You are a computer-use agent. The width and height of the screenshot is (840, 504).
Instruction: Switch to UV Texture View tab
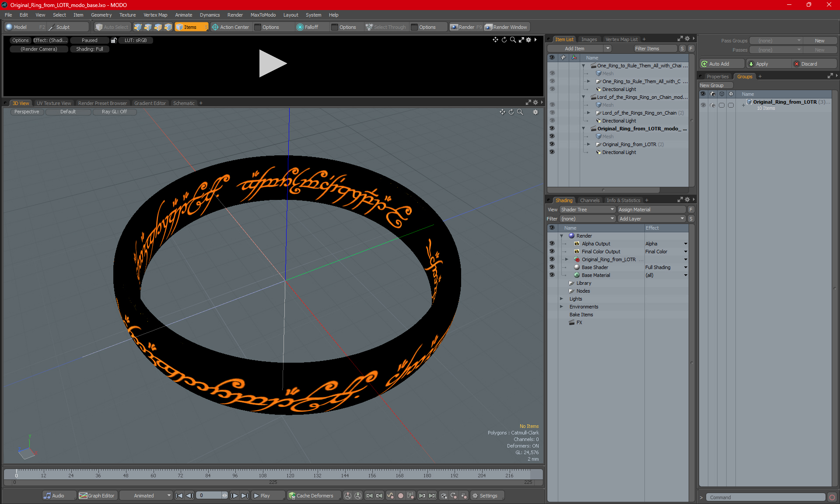54,103
